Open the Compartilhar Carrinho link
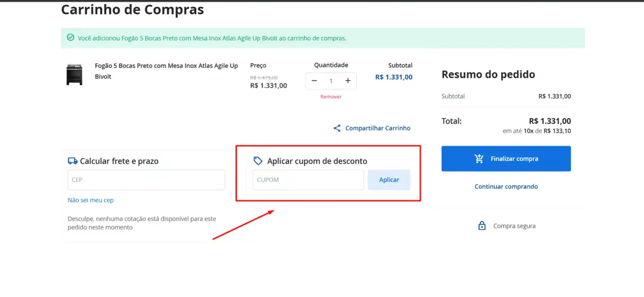Image resolution: width=644 pixels, height=297 pixels. click(x=377, y=128)
